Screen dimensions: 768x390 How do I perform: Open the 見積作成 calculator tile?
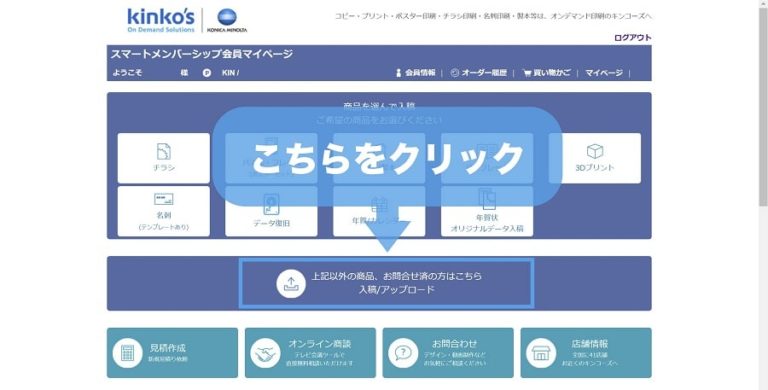click(172, 353)
